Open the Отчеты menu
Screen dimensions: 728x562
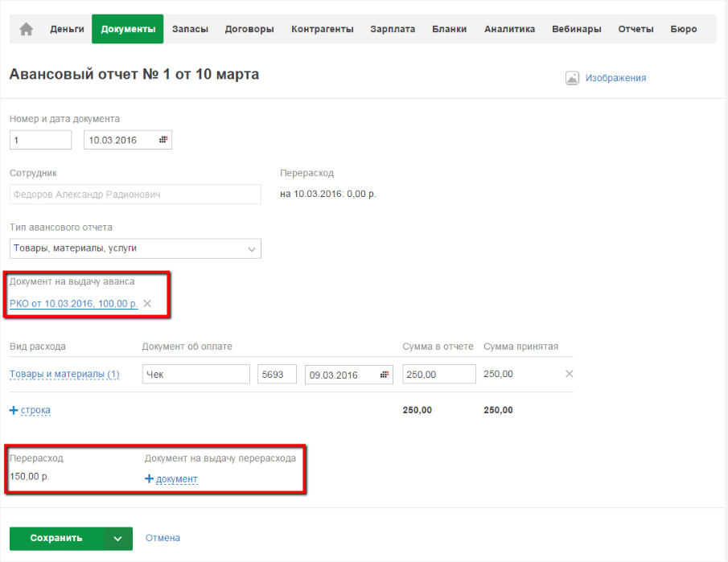tap(636, 29)
